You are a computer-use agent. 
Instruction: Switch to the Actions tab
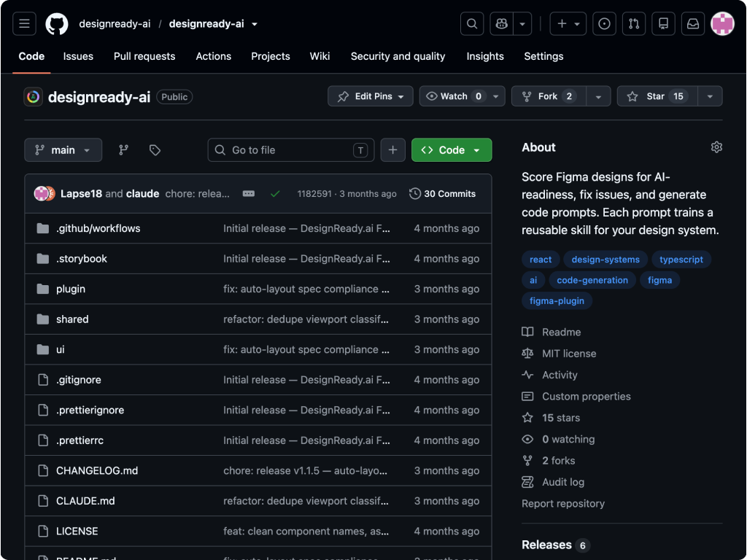pos(214,56)
